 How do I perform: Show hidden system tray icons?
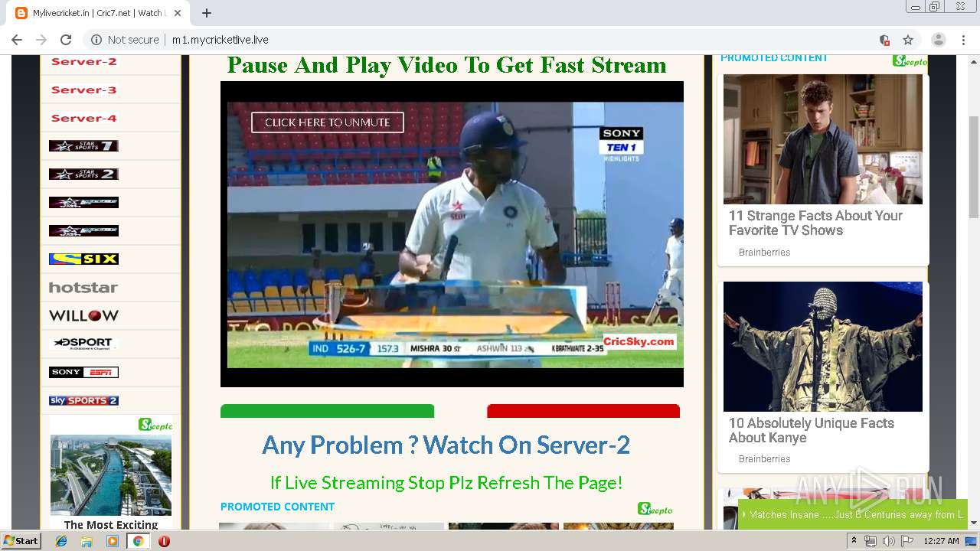pyautogui.click(x=854, y=541)
